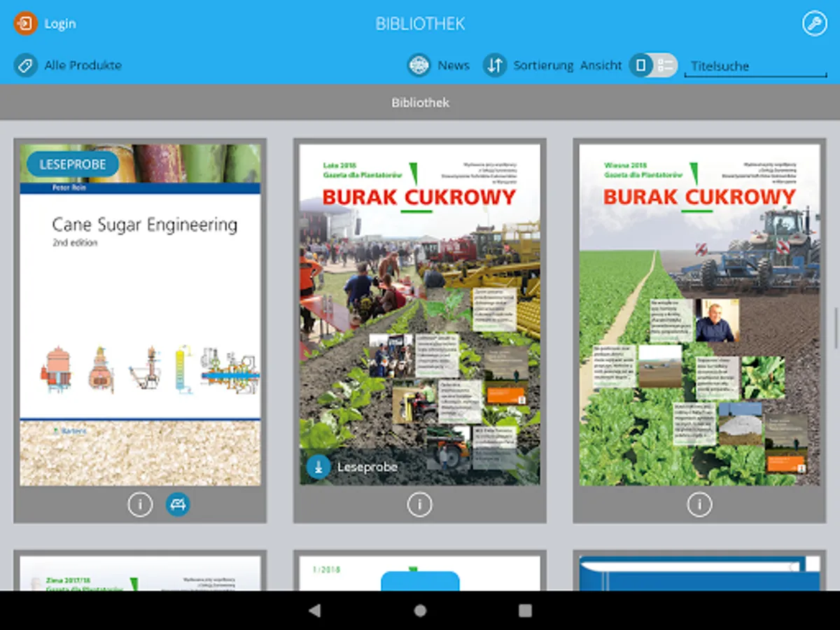Show info for Cane Sugar Engineering
Screen dimensions: 840x630
[140, 505]
